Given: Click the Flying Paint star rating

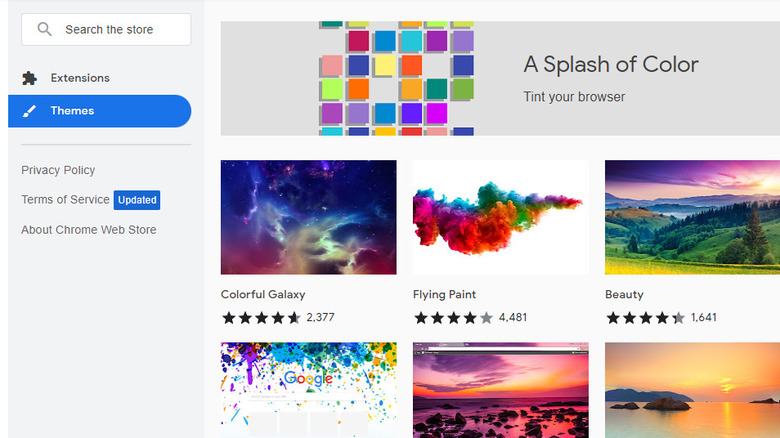Looking at the screenshot, I should pos(453,318).
